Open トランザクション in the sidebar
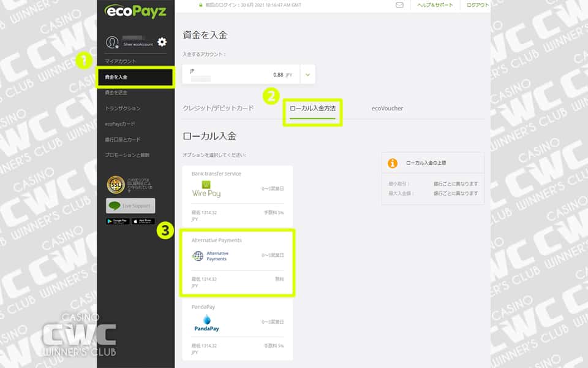The width and height of the screenshot is (588, 368). (x=123, y=108)
